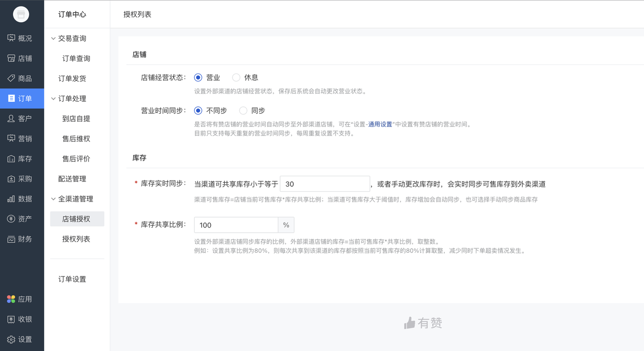
Task: Collapse the 全渠道管理 menu group
Action: pos(53,199)
